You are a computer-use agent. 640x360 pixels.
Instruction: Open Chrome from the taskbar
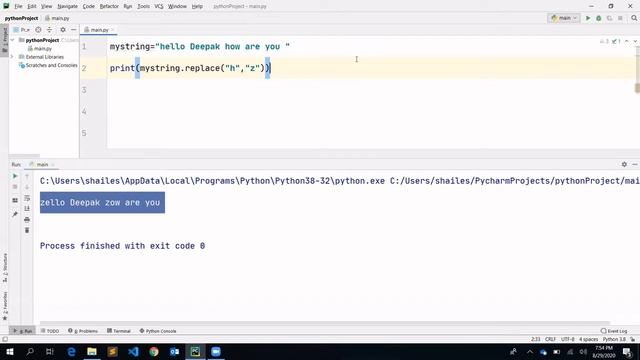coord(154,351)
